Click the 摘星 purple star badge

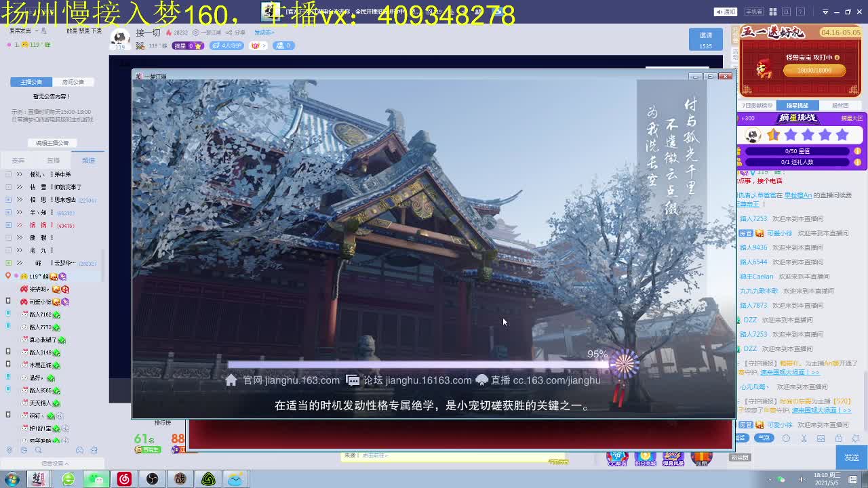[188, 45]
